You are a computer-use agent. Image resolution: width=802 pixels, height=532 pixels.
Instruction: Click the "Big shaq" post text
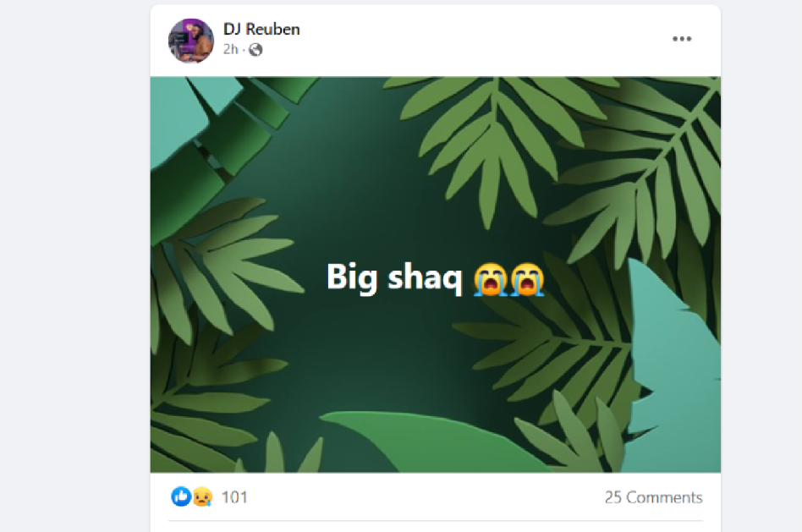point(394,277)
